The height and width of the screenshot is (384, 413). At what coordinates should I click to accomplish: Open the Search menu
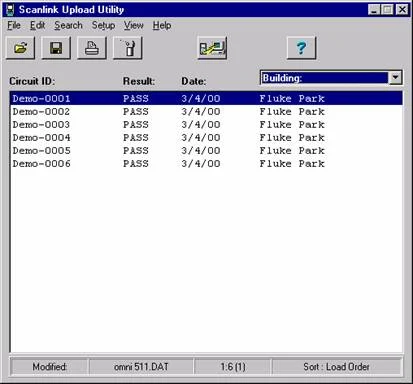pos(68,25)
